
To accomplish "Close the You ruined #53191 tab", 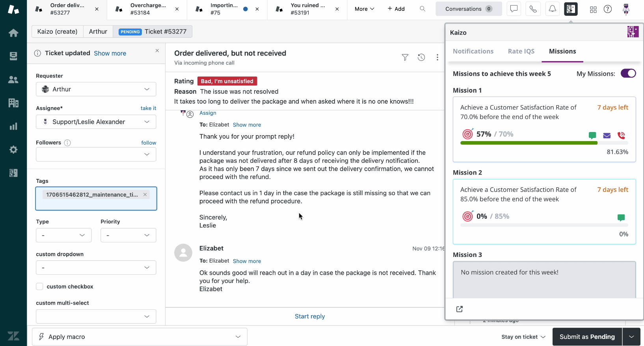I will [337, 9].
